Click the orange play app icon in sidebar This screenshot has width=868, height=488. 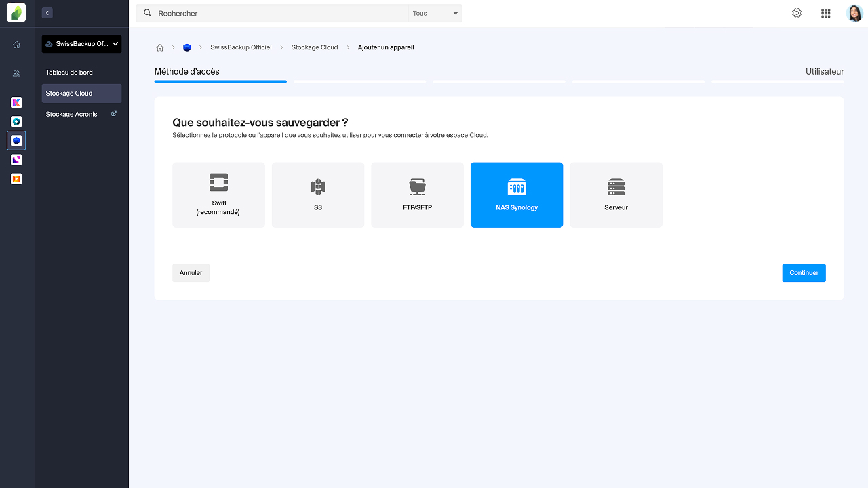point(16,178)
